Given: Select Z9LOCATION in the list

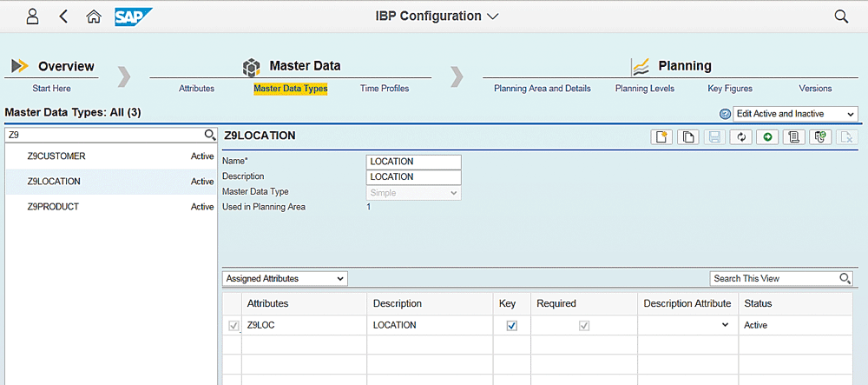Looking at the screenshot, I should [x=111, y=181].
